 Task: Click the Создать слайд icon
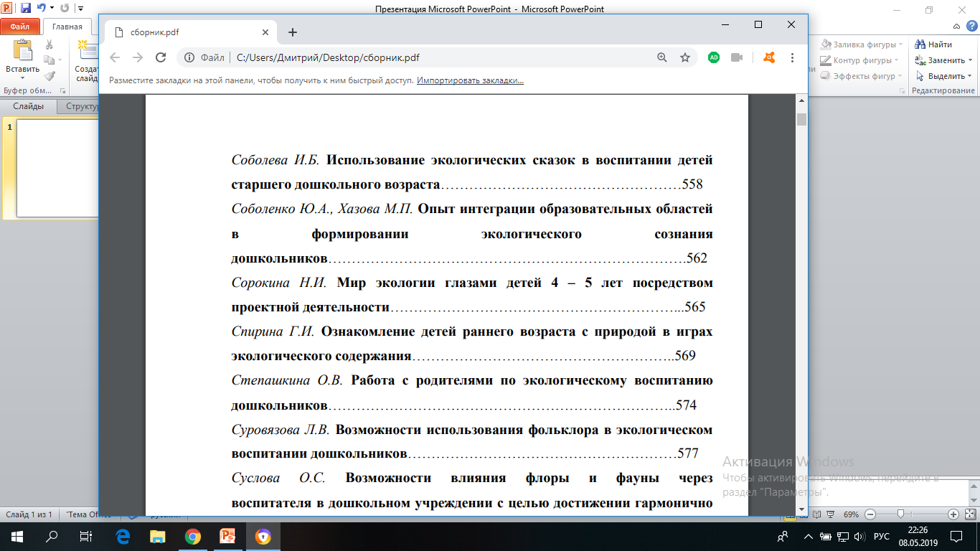coord(86,50)
